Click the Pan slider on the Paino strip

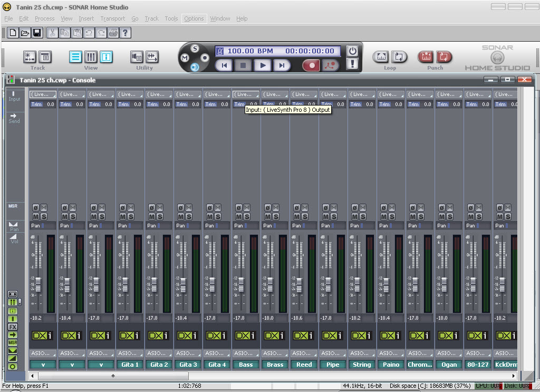(x=391, y=226)
